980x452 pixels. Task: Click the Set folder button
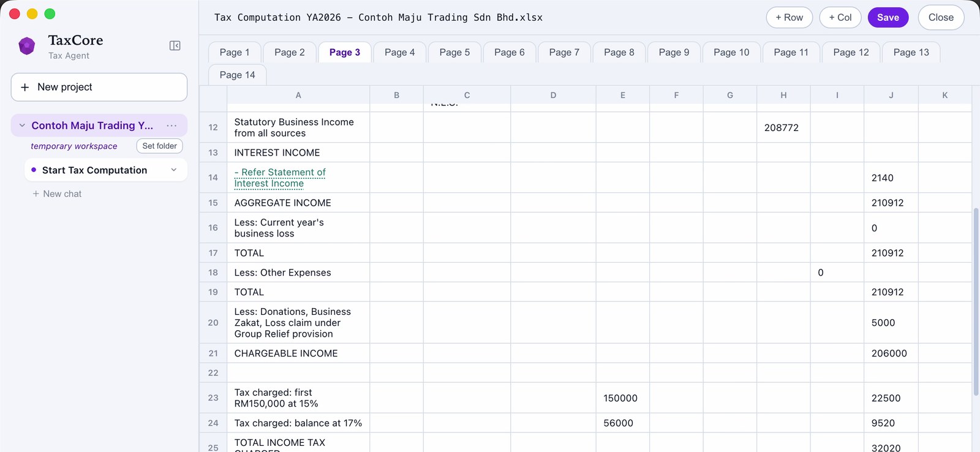click(159, 146)
